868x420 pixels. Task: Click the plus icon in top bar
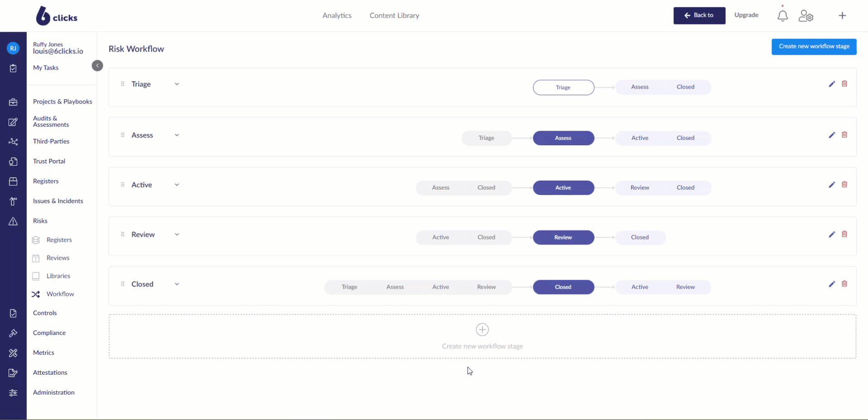click(x=842, y=15)
